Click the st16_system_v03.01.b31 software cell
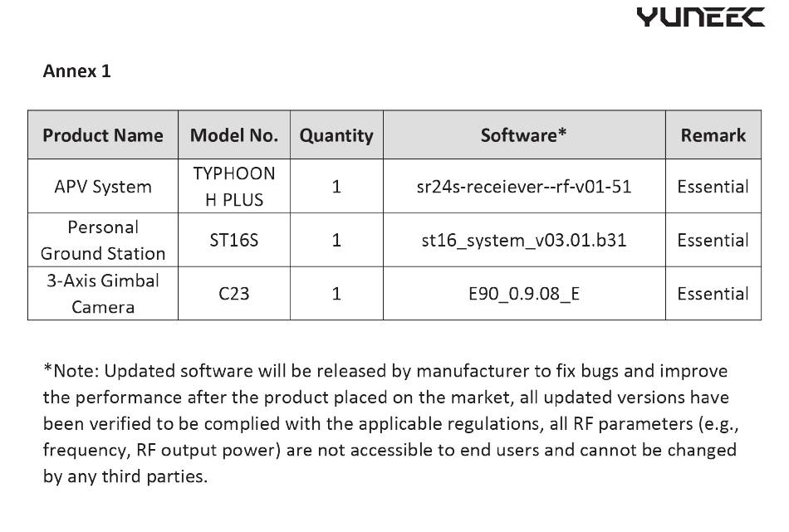 (524, 240)
